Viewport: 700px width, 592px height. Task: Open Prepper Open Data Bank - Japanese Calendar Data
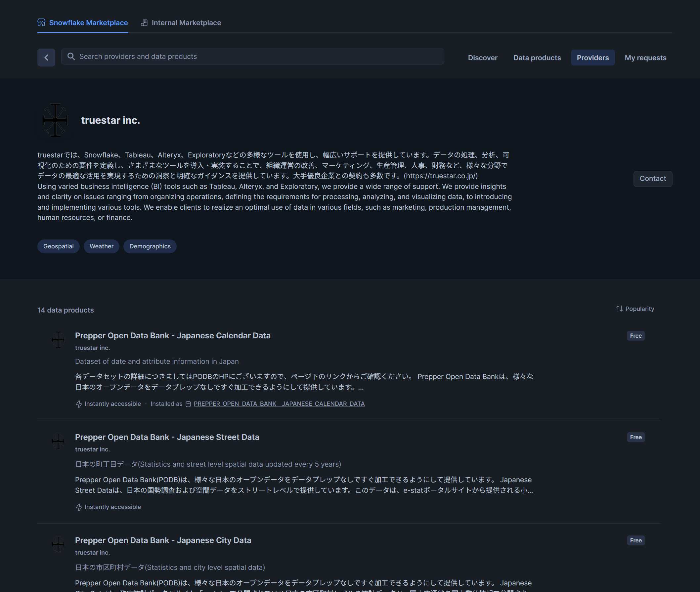(173, 336)
